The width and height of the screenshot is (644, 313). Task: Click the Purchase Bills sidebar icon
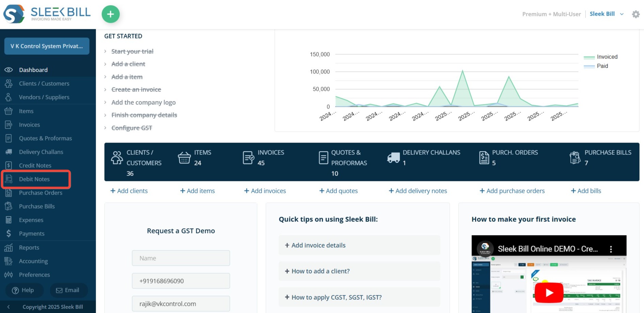[9, 206]
